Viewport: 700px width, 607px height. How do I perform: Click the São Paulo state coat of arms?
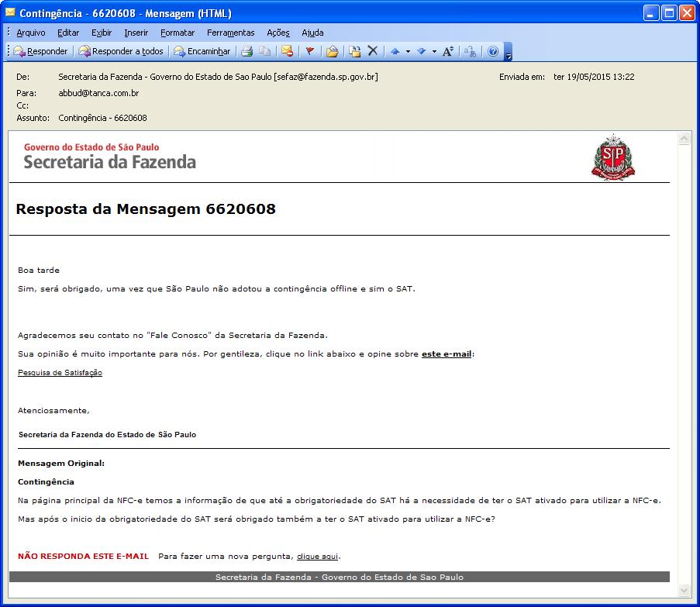pos(613,157)
